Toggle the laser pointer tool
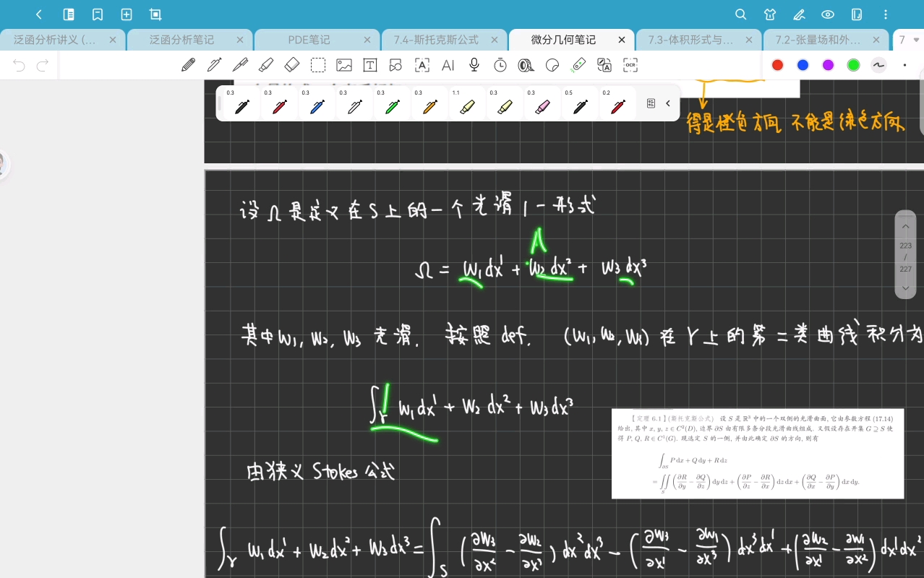Image resolution: width=924 pixels, height=578 pixels. 578,65
